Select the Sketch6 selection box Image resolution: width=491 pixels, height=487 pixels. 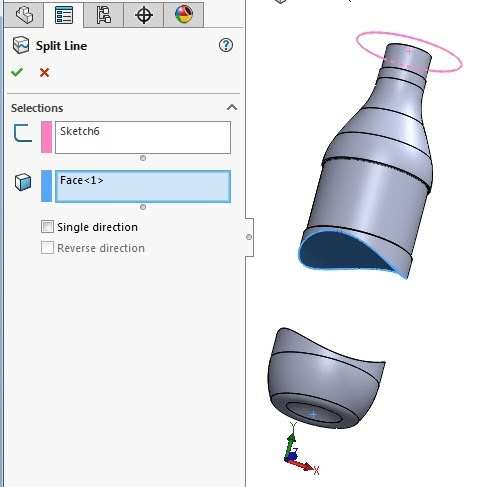pyautogui.click(x=143, y=137)
